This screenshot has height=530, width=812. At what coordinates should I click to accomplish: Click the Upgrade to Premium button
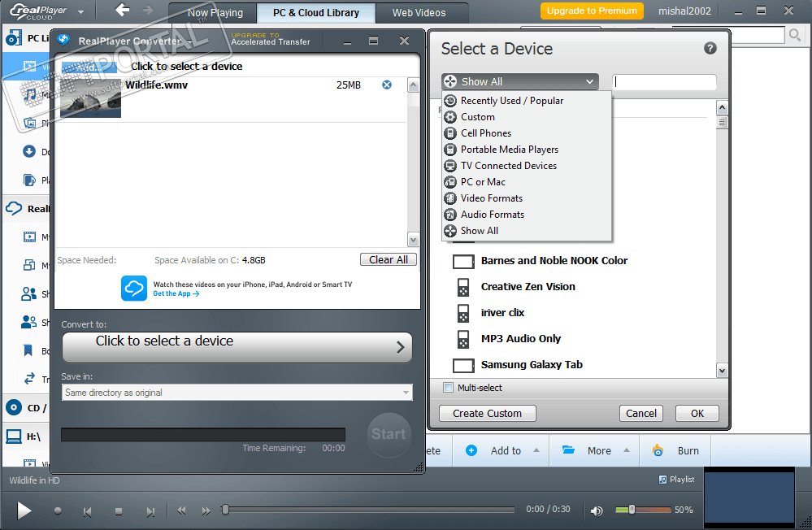coord(592,11)
